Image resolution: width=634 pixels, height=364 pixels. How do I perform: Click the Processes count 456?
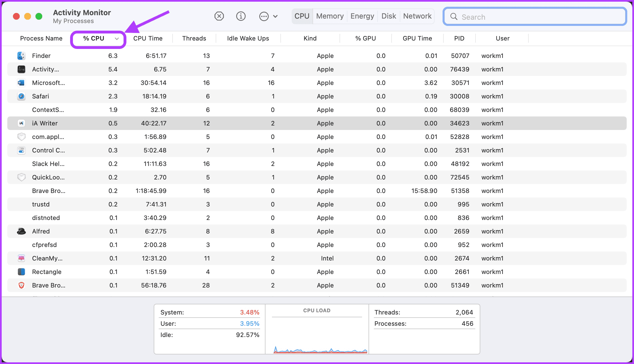coord(467,323)
